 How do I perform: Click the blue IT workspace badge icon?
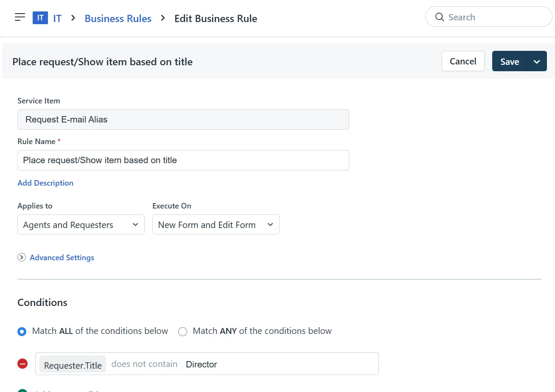coord(40,18)
